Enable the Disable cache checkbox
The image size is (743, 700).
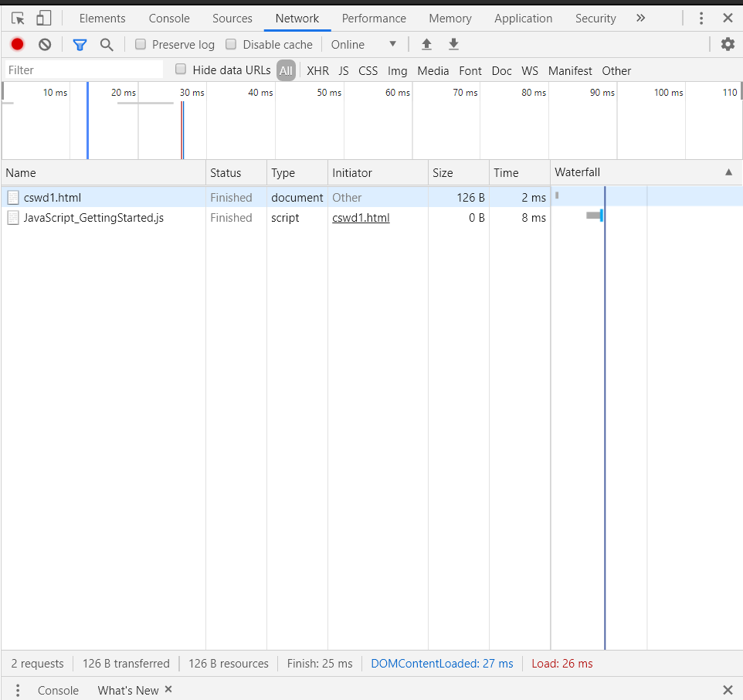point(231,44)
